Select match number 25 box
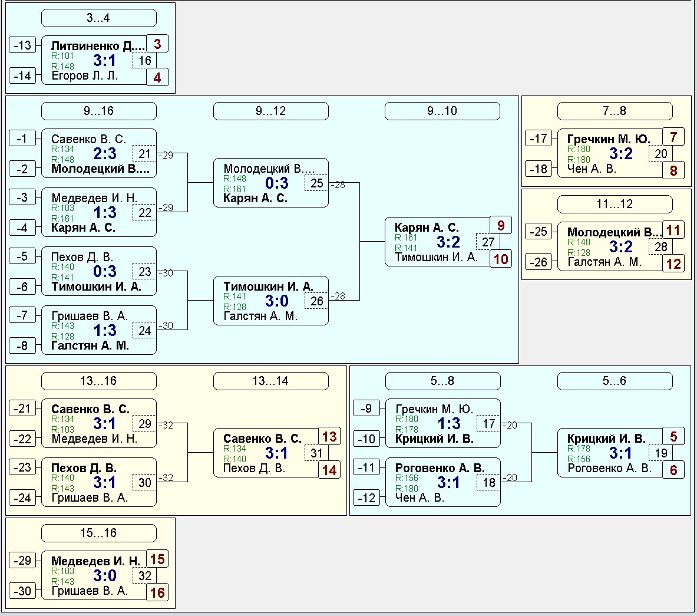Screen dimensions: 697x616 (316, 183)
